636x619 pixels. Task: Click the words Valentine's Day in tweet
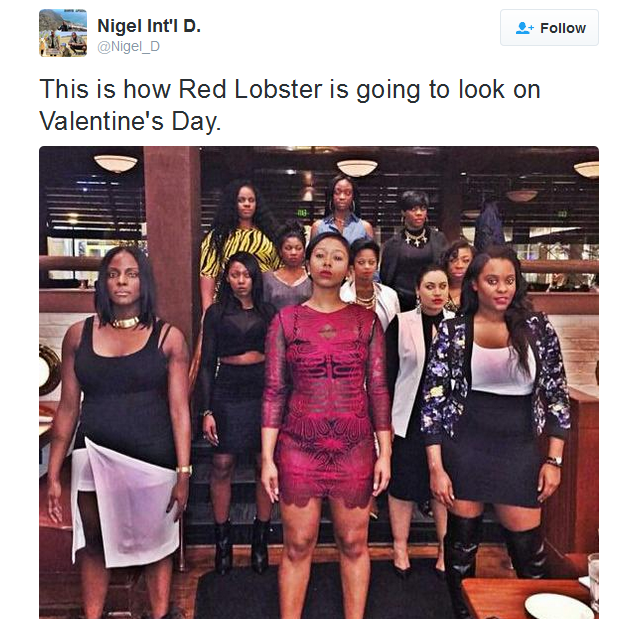point(130,121)
